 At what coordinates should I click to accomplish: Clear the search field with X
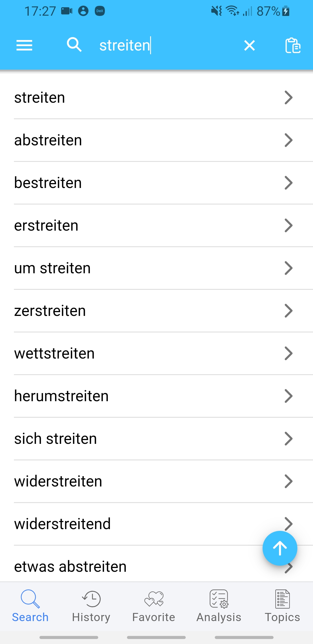click(x=249, y=46)
